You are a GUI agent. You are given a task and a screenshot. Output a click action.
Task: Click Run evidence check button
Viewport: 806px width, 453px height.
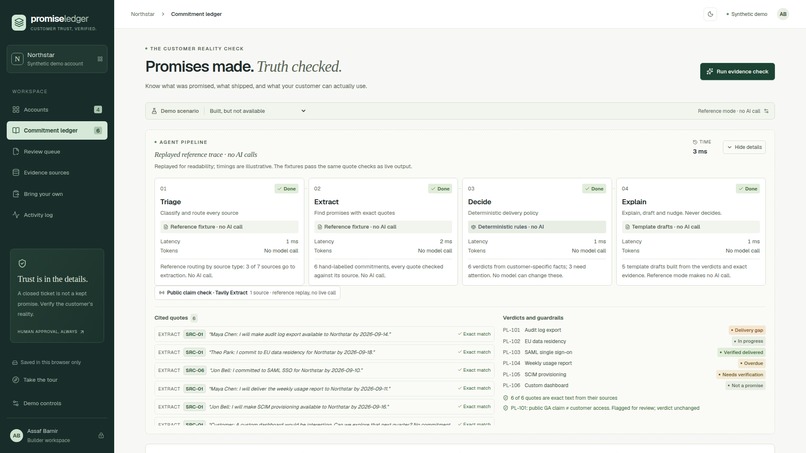click(x=737, y=71)
